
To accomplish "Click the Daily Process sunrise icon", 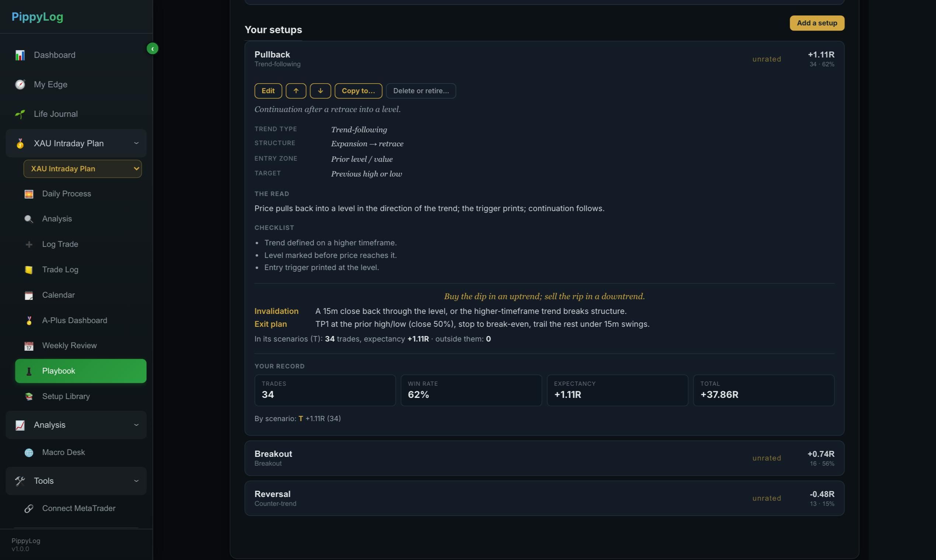I will pos(29,194).
